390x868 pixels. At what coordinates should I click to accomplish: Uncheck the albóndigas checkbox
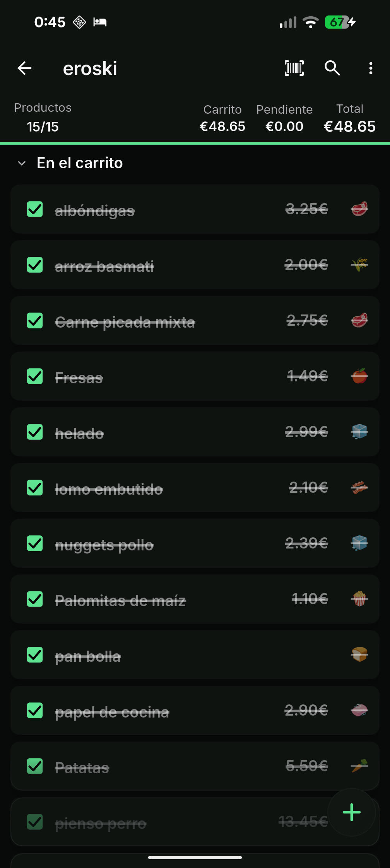(x=35, y=209)
